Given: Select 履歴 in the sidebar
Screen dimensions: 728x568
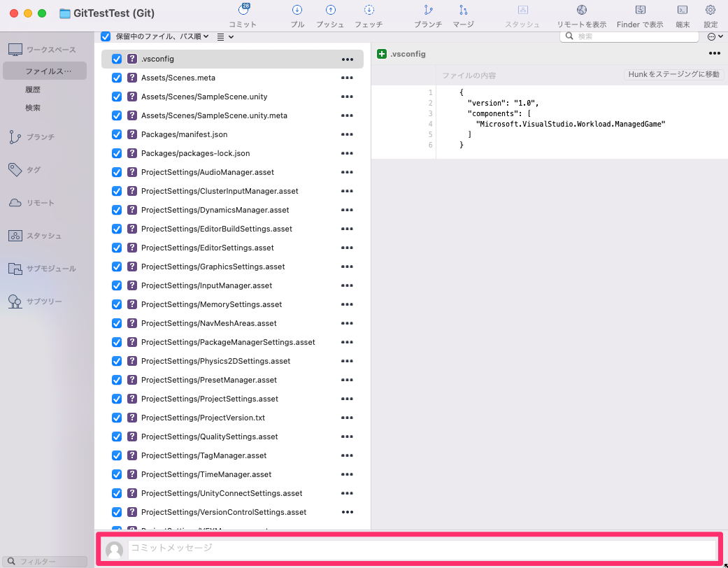Looking at the screenshot, I should 33,90.
